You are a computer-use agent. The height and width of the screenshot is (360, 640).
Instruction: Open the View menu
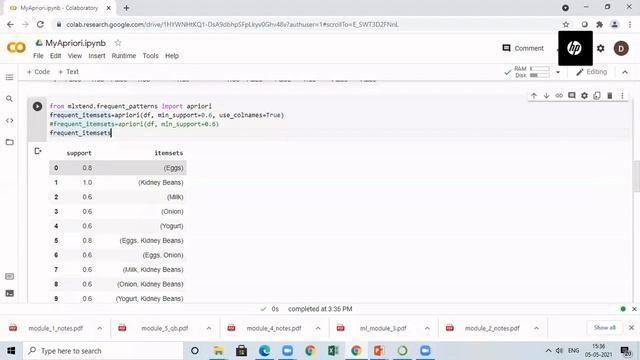coord(75,56)
